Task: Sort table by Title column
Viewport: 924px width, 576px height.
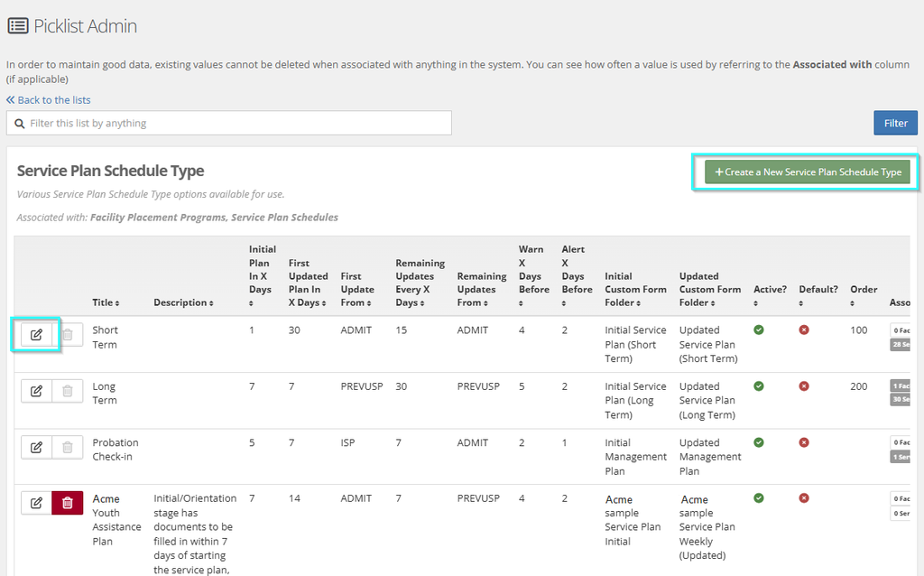Action: 106,302
